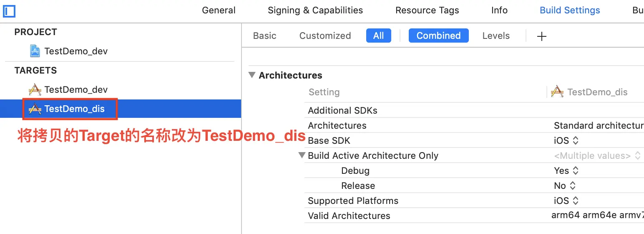Click the plus icon to add build setting

[x=541, y=36]
